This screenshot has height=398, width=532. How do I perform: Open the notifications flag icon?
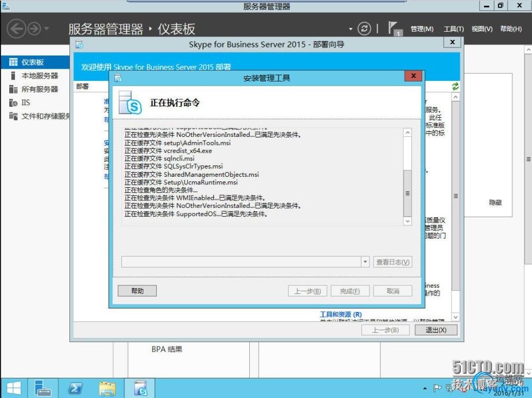(394, 28)
